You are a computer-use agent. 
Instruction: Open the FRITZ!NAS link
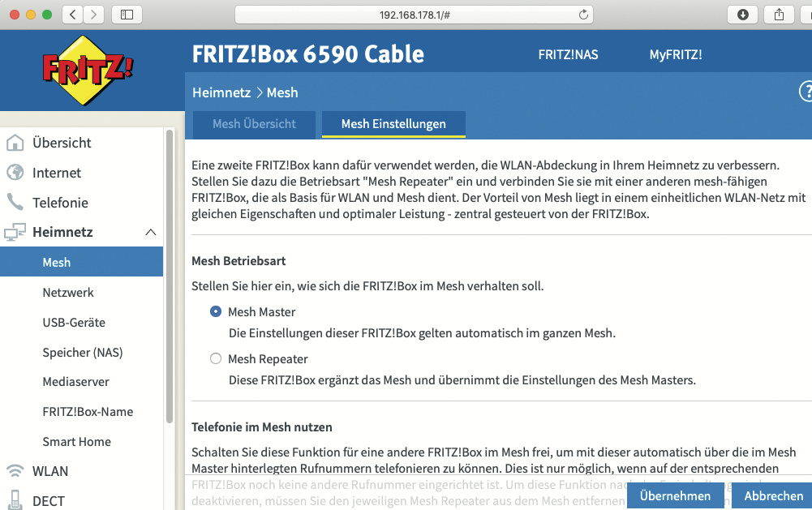tap(568, 54)
